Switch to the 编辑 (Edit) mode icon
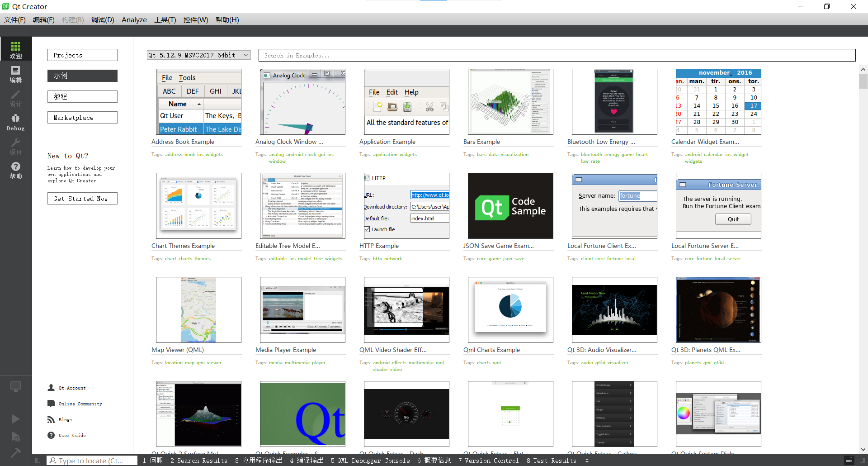 [15, 74]
